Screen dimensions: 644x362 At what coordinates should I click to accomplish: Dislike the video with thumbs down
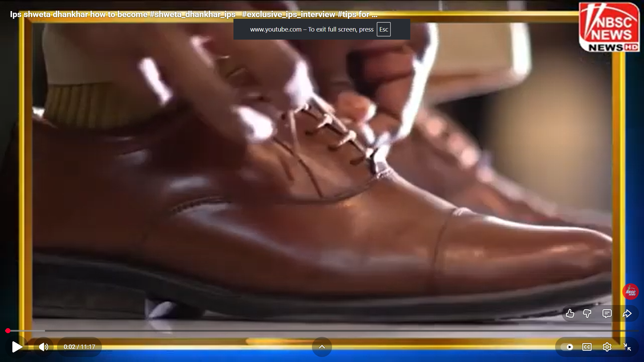pos(587,314)
